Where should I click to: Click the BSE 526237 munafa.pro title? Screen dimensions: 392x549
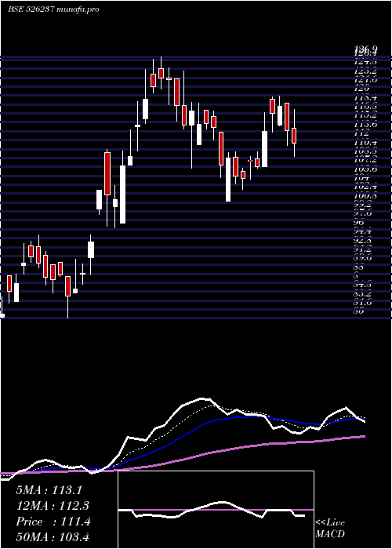pos(53,9)
